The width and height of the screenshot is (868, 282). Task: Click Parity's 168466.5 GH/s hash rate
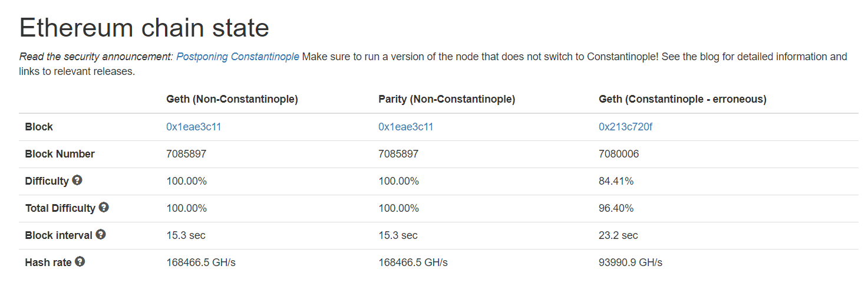413,263
